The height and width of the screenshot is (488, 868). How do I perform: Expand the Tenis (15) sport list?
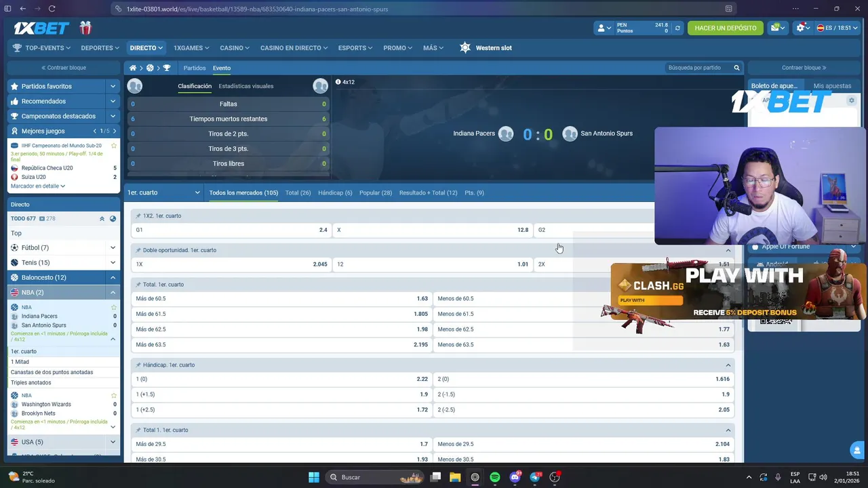[113, 262]
